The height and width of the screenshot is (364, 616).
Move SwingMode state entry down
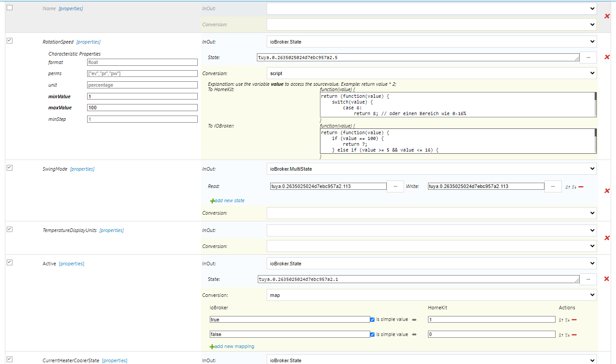point(574,187)
